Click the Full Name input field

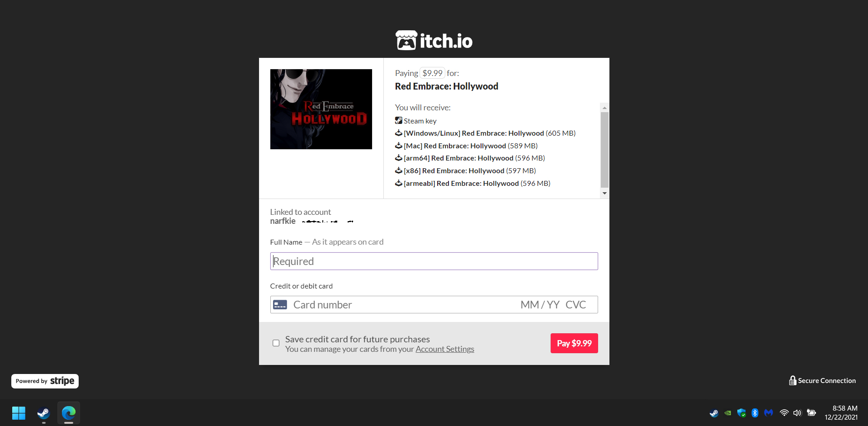[434, 261]
